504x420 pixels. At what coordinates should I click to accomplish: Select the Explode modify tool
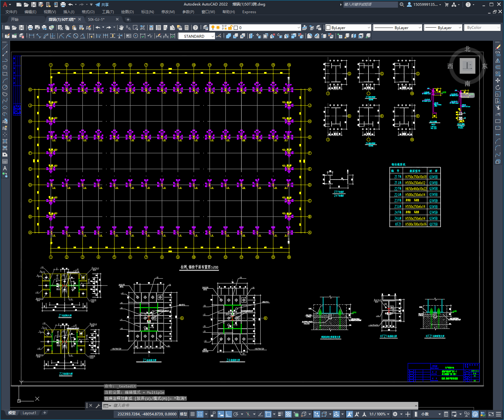tap(498, 161)
